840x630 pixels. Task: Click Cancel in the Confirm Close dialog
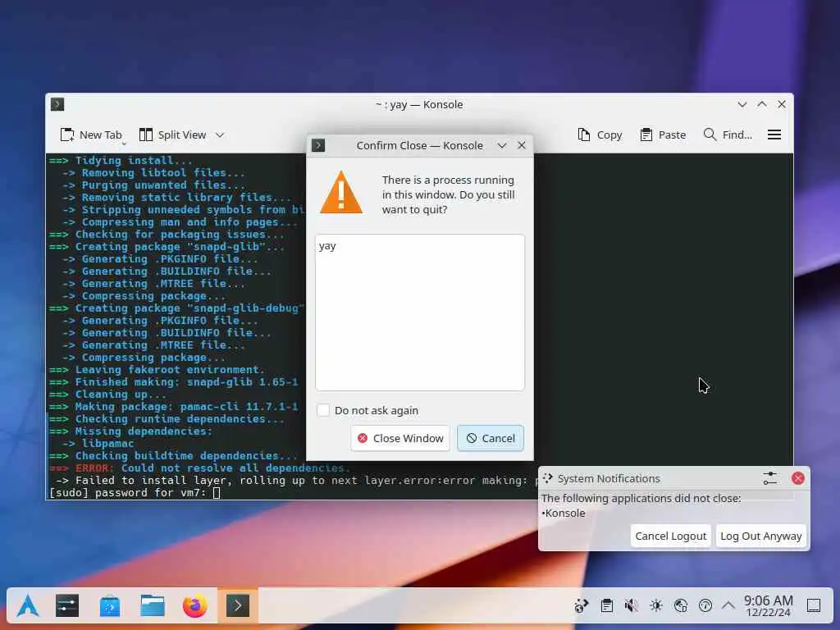(491, 438)
